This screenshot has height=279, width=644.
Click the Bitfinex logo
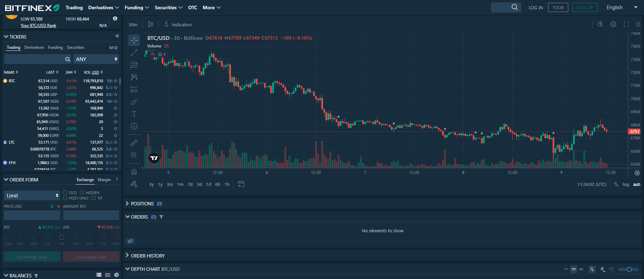pyautogui.click(x=32, y=8)
